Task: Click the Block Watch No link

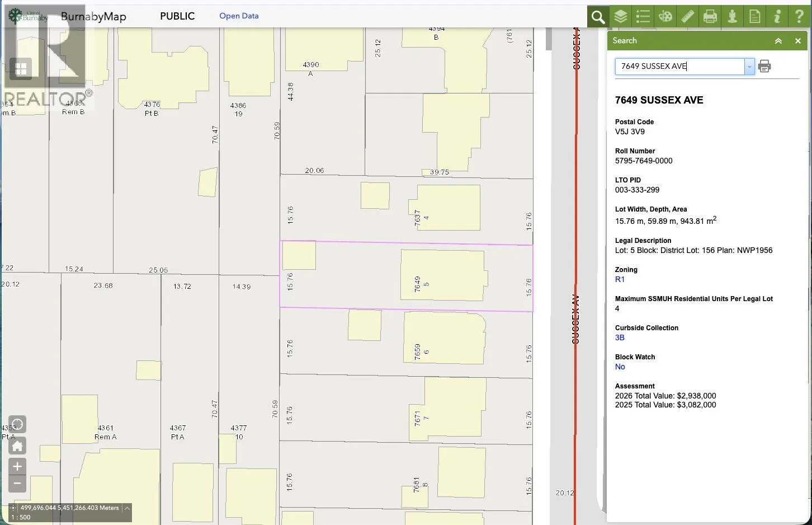Action: point(620,367)
